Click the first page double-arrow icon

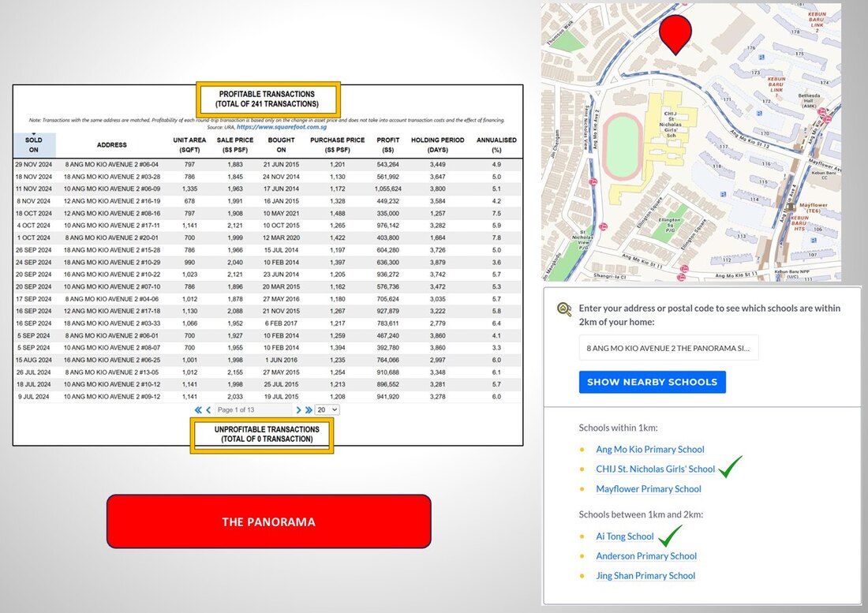[198, 410]
